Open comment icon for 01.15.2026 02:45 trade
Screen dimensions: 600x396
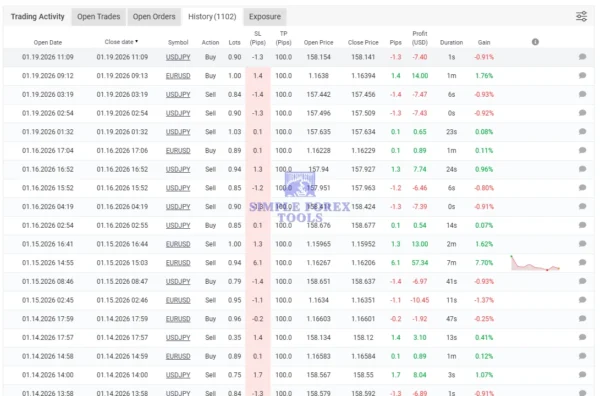(x=582, y=300)
